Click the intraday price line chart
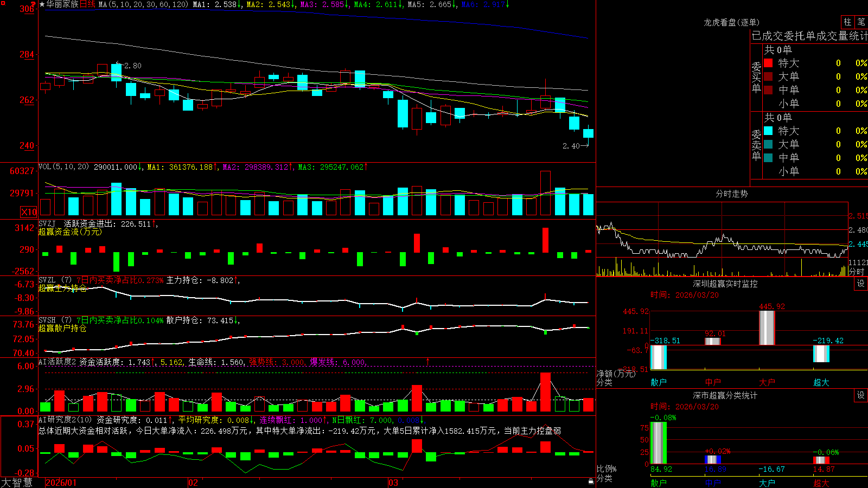This screenshot has width=868, height=488. (722, 239)
